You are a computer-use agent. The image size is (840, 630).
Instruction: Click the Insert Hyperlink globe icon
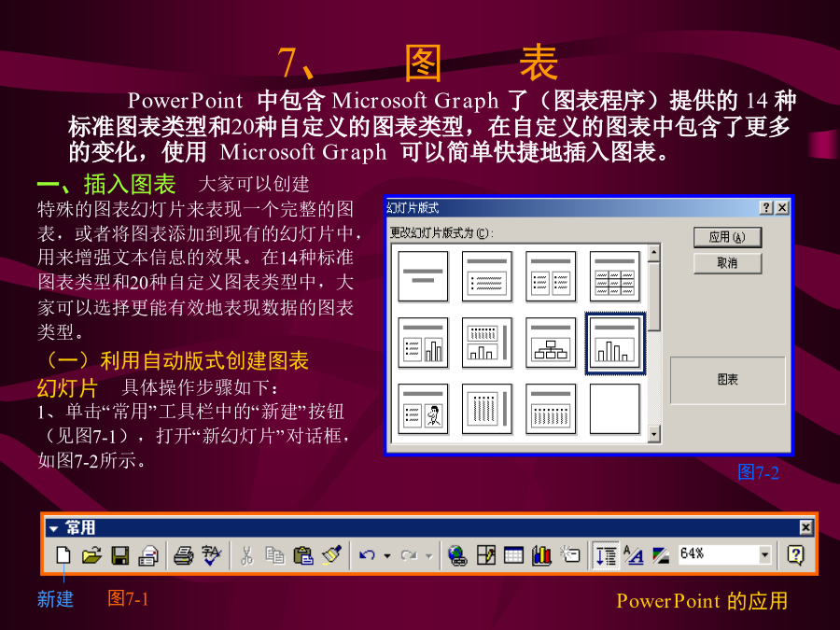click(x=457, y=555)
